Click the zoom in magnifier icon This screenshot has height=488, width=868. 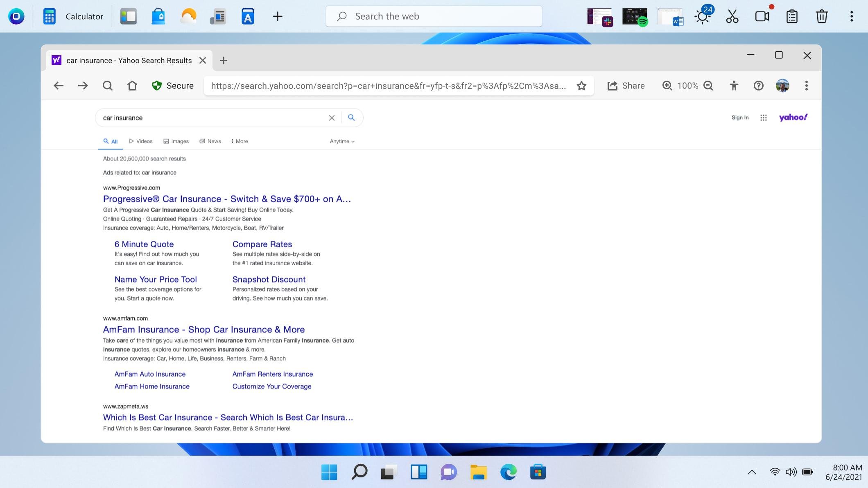667,86
